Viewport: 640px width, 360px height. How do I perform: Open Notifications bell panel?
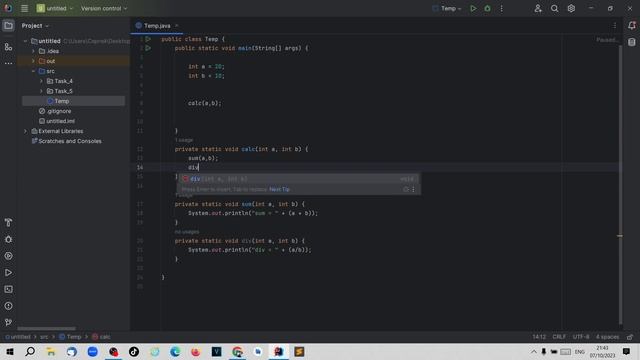pyautogui.click(x=631, y=25)
